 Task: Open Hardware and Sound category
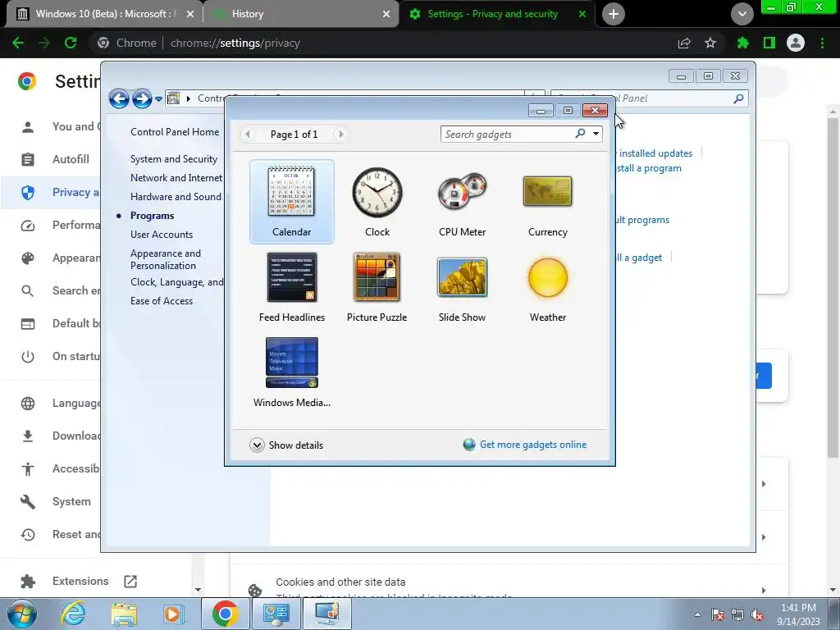coord(176,197)
